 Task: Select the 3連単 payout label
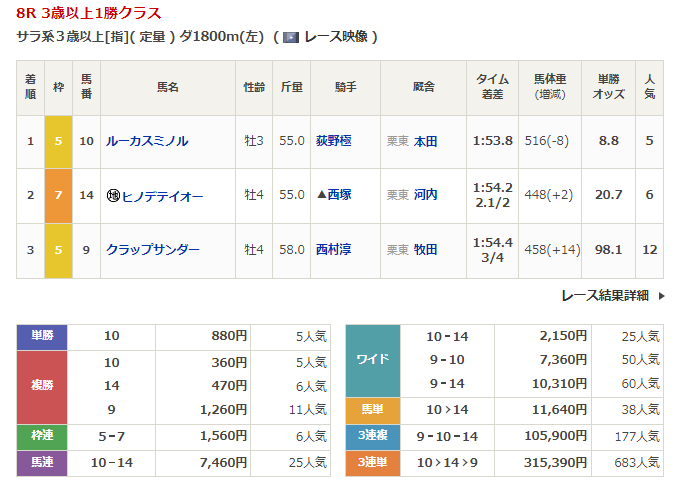(372, 464)
